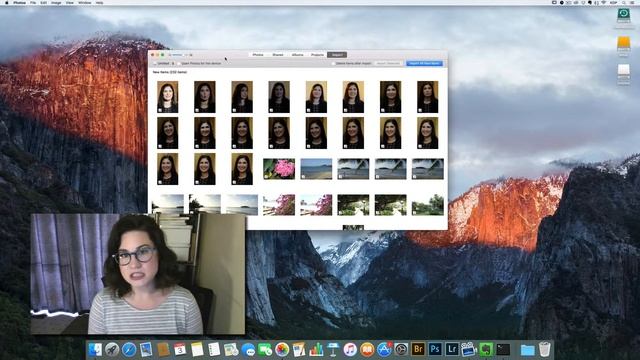Open Messages speech bubble icon in dock
This screenshot has width=640, height=360.
248,350
